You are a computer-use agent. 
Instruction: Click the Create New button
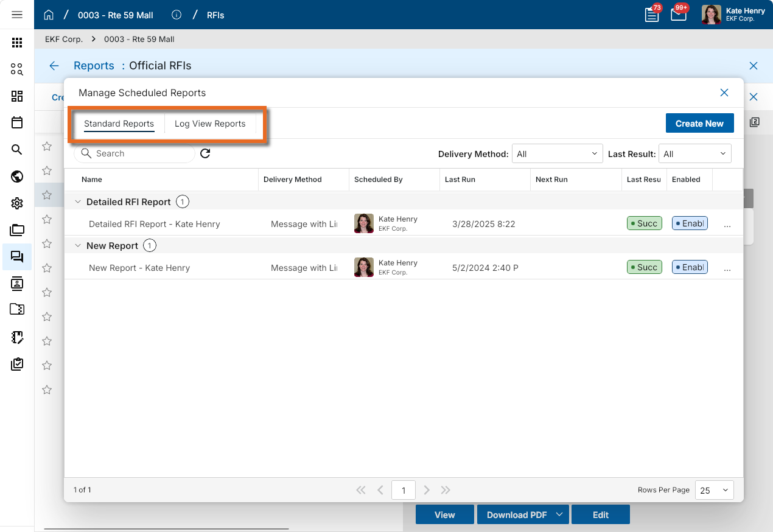point(699,123)
